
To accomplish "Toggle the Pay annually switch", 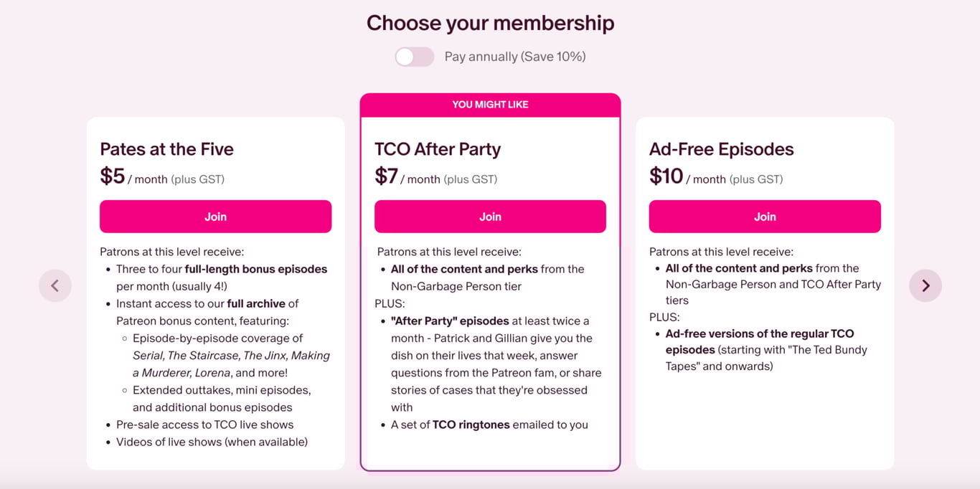I will 414,57.
